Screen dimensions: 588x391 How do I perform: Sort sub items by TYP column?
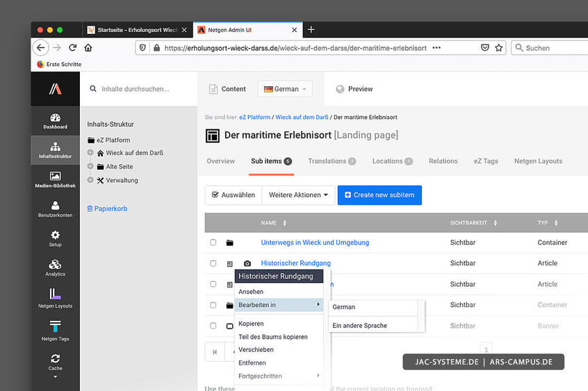click(x=548, y=223)
